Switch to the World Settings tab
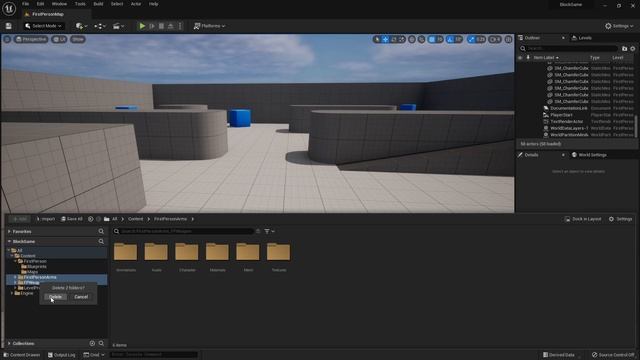 pos(589,155)
